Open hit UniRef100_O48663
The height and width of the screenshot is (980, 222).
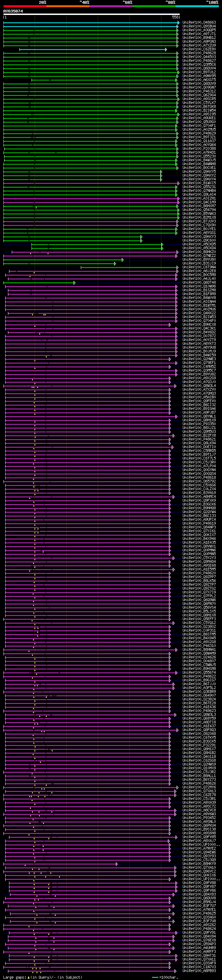coord(199,23)
